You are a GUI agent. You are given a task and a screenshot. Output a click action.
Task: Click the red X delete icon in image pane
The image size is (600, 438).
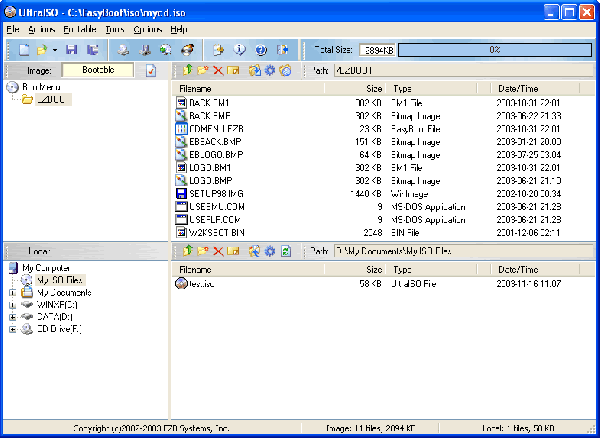[x=217, y=71]
